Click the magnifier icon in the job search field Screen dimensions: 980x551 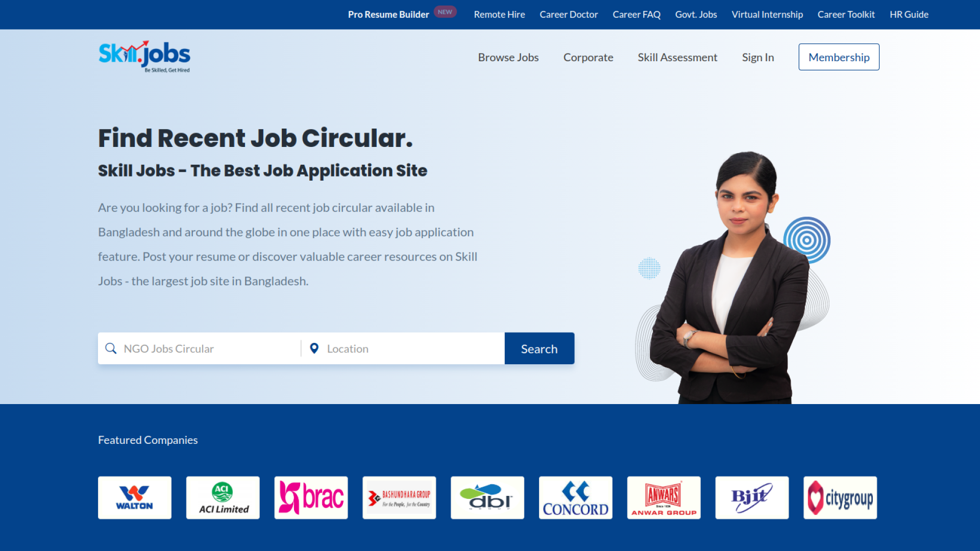tap(111, 348)
